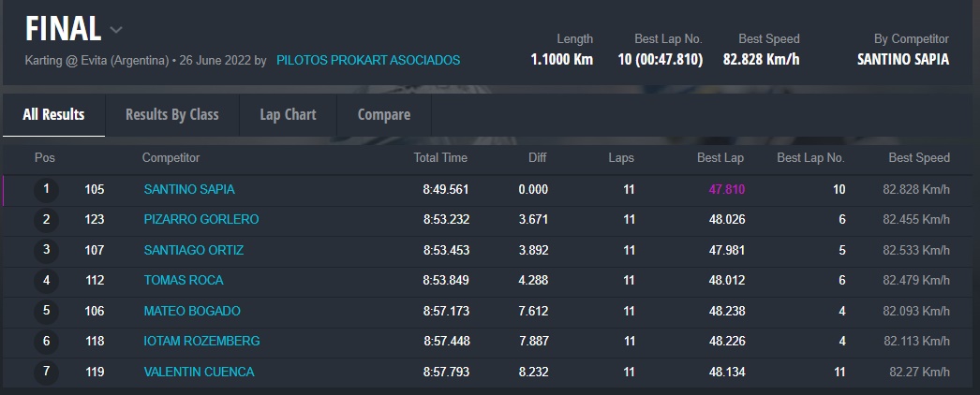Click the position 2 circle badge

click(46, 220)
